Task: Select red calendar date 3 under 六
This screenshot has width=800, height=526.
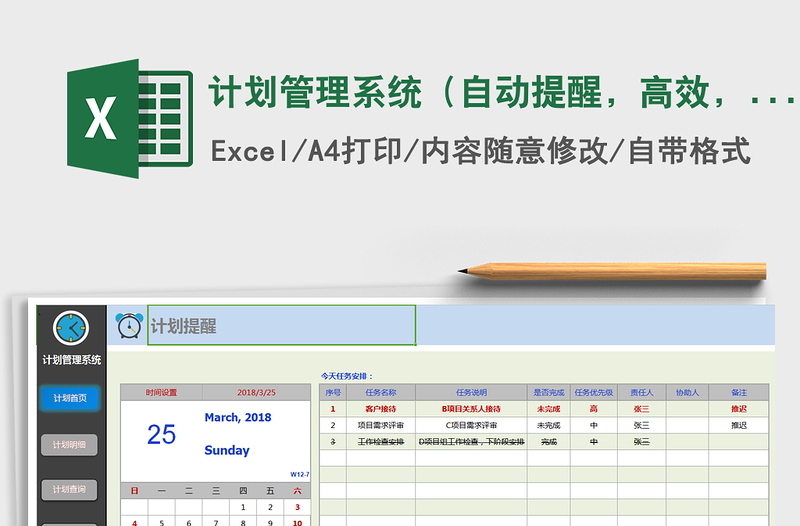Action: click(297, 507)
